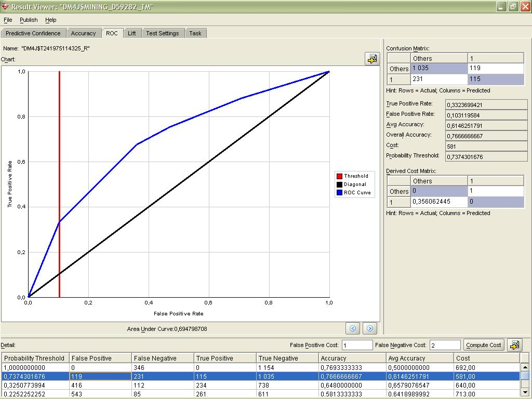Select the row with threshold 0,7374301676

(261, 376)
